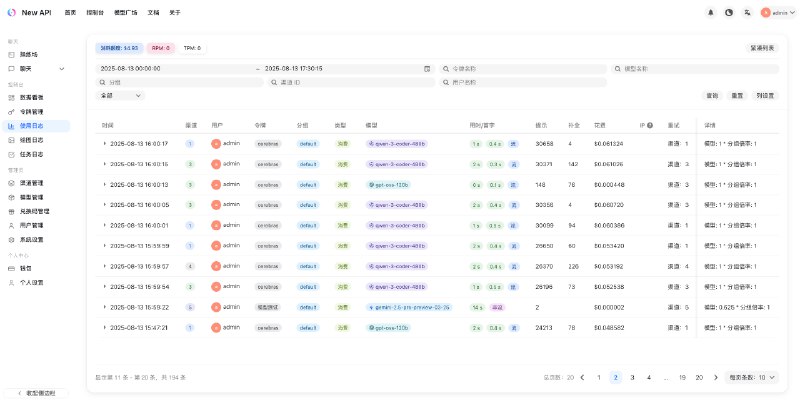Click qwen-3-coder-480b tag in 16:00:17 row

[x=396, y=144]
